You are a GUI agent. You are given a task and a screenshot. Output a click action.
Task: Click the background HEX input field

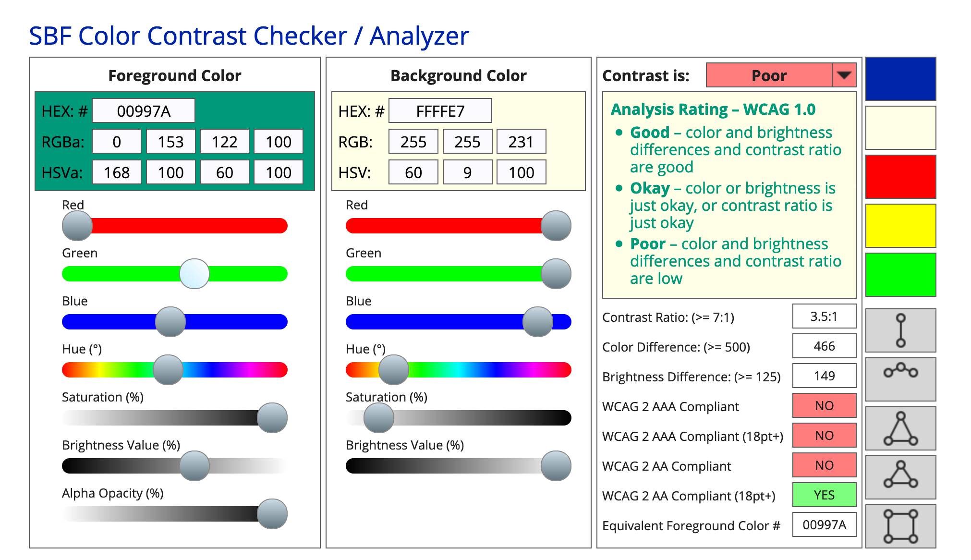click(440, 111)
